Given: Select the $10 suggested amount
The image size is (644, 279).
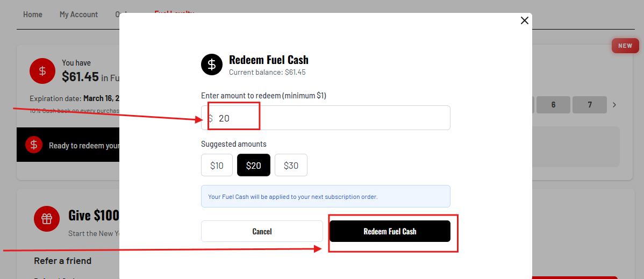Looking at the screenshot, I should tap(217, 166).
